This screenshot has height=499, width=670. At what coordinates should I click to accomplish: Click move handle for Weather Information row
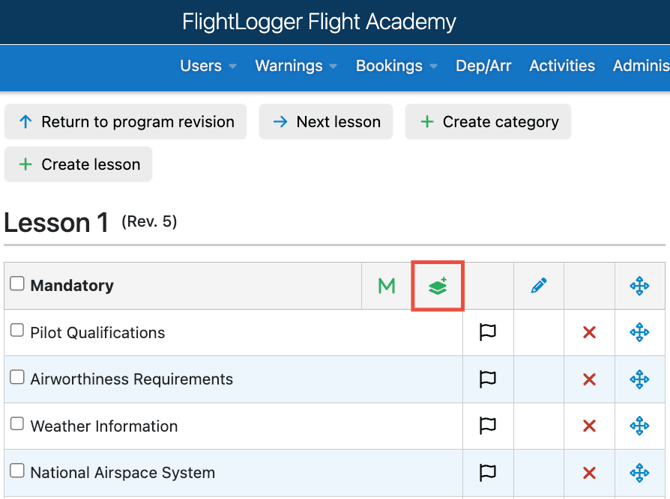tap(640, 426)
